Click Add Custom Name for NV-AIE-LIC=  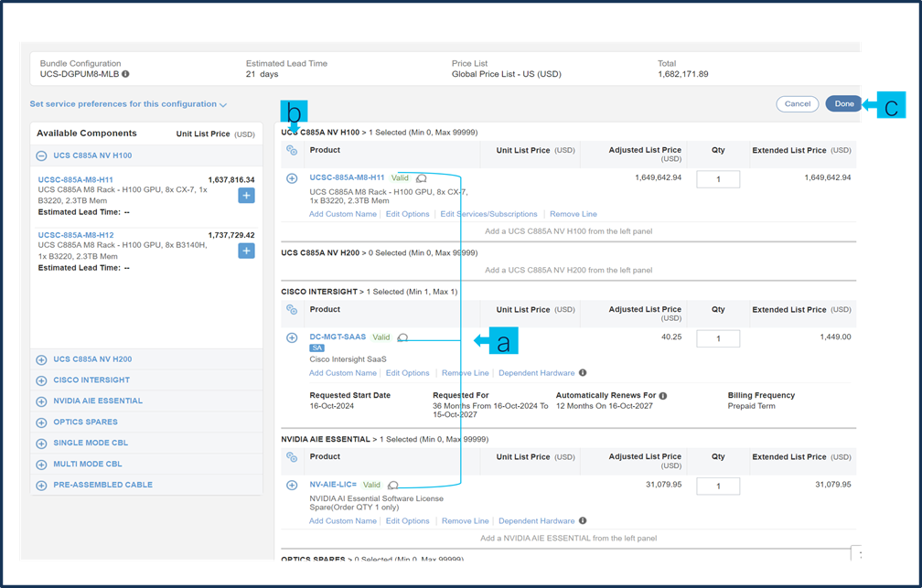(343, 521)
